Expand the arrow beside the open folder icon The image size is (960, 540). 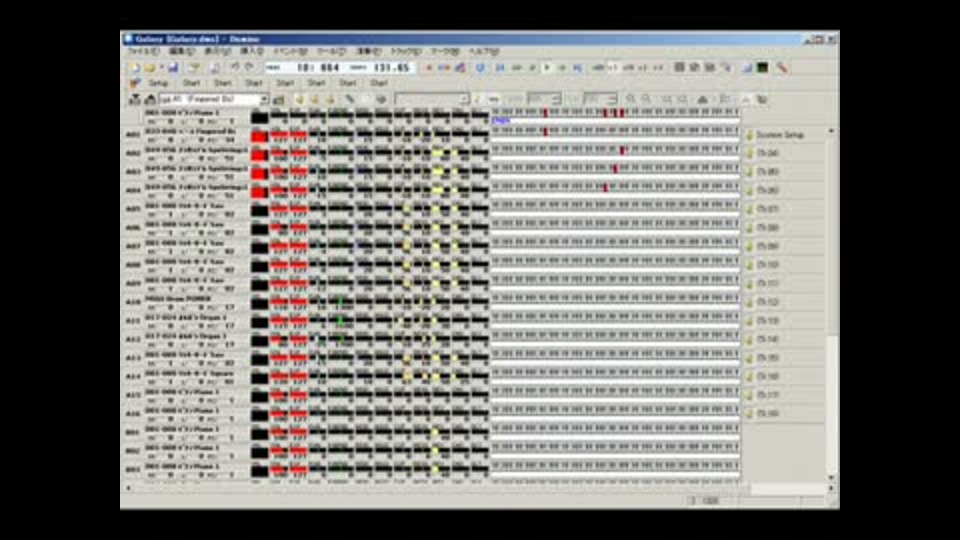161,68
